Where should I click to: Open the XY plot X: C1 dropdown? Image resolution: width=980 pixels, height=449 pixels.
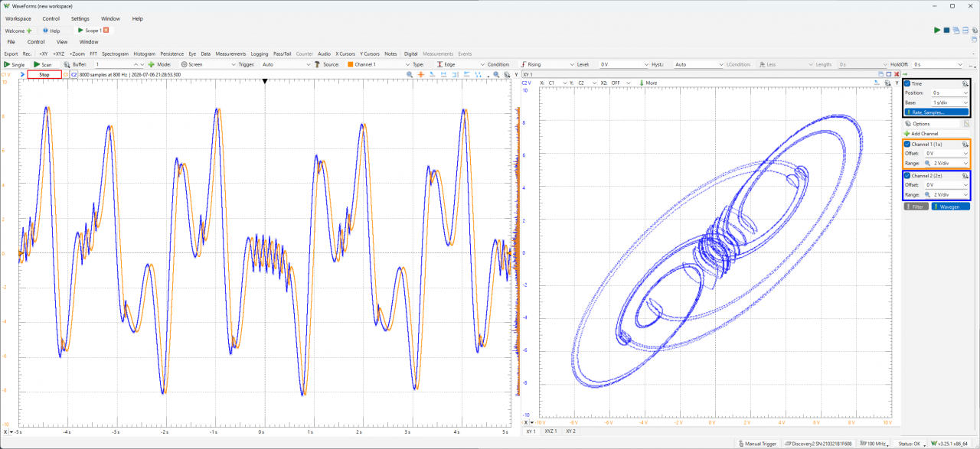pos(557,83)
